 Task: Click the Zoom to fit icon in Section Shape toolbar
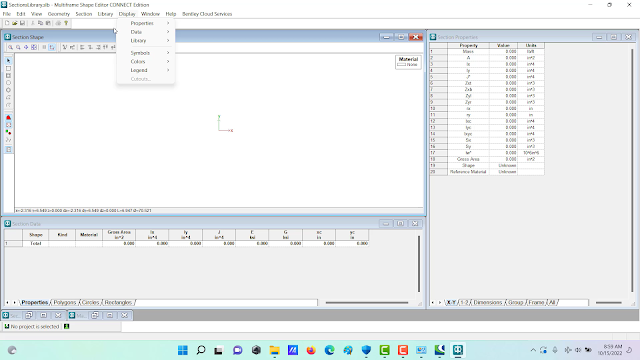[x=34, y=47]
